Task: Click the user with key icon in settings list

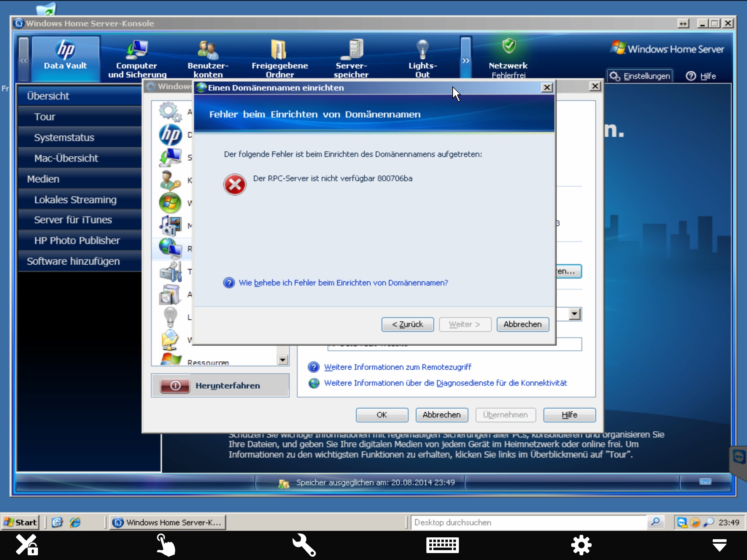Action: (170, 180)
